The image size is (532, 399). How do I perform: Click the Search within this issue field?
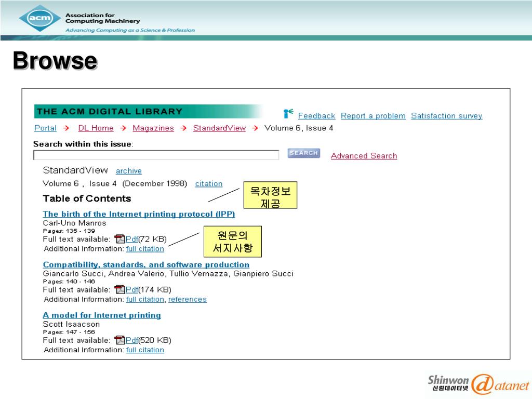[156, 155]
